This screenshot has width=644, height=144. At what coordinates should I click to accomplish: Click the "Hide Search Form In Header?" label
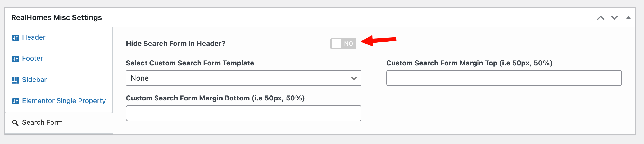pos(176,44)
